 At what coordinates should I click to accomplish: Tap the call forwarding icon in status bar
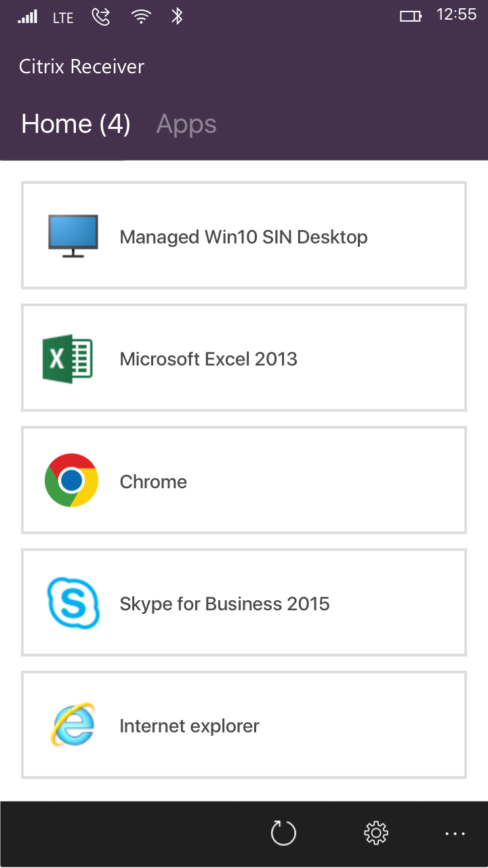pyautogui.click(x=100, y=16)
